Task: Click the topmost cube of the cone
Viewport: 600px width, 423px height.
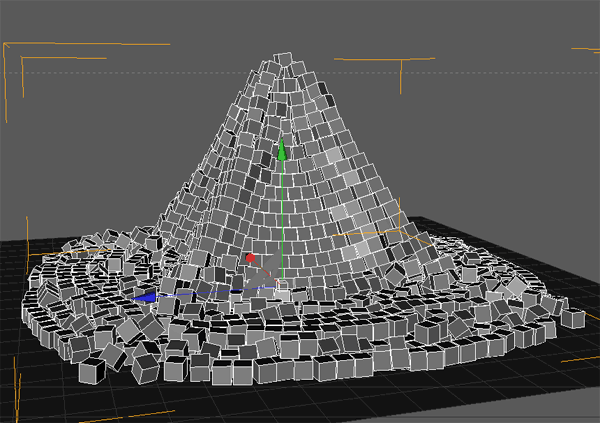Action: 284,59
